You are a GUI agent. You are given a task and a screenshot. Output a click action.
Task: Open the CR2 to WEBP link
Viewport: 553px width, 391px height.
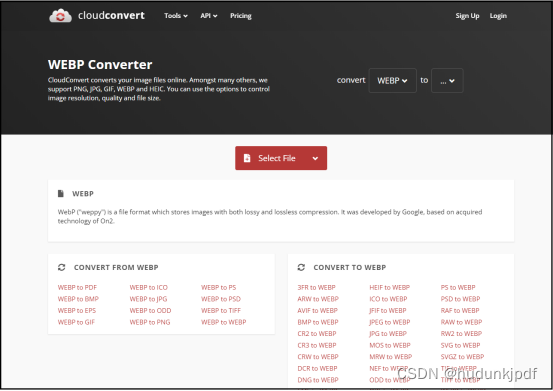(x=317, y=334)
